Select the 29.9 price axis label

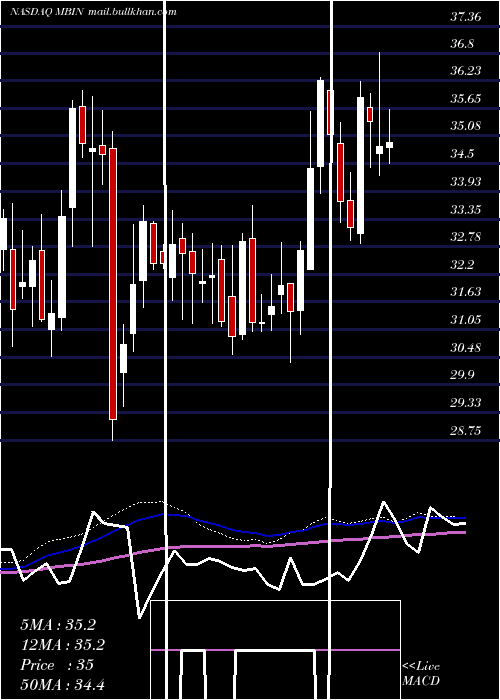pyautogui.click(x=462, y=375)
